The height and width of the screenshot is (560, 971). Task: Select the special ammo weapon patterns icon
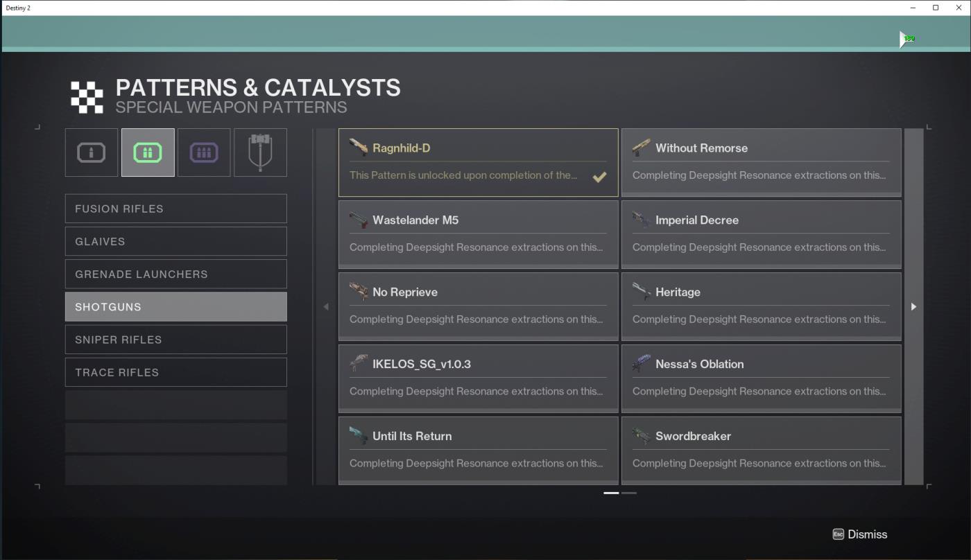pos(148,152)
